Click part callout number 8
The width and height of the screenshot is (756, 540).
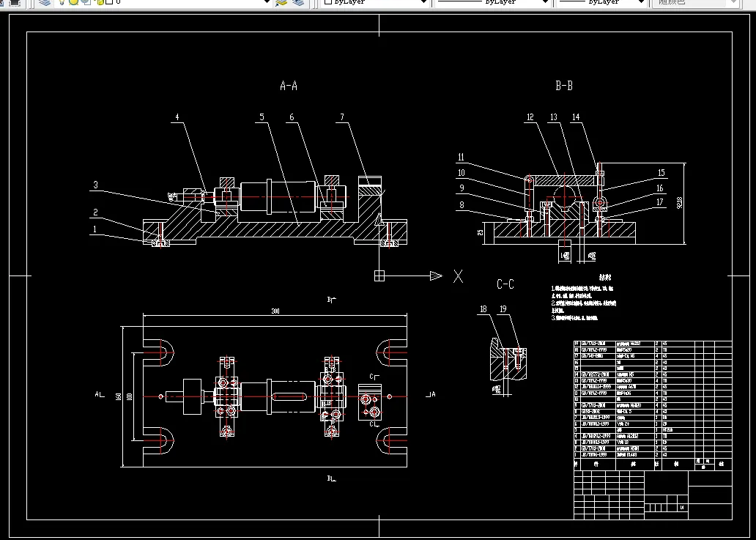click(462, 205)
